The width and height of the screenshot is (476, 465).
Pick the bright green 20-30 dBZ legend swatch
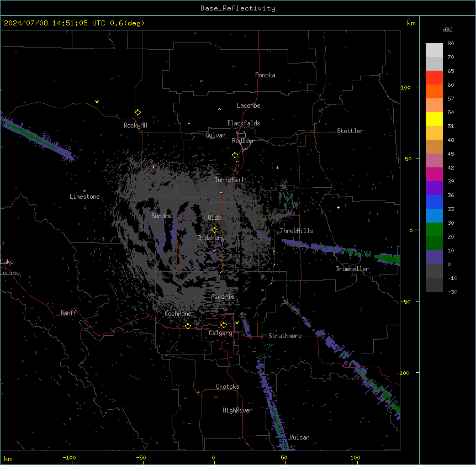pos(434,230)
